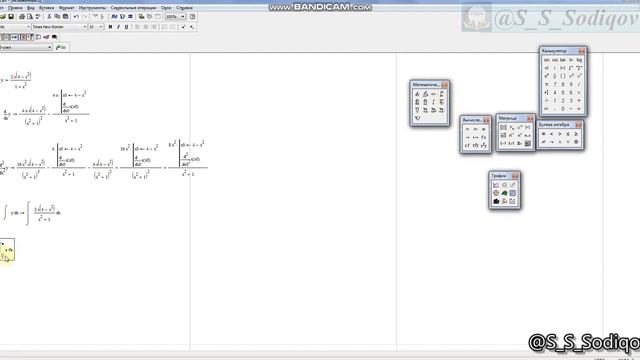Screen dimensions: 640x360
Task: Select the first derivative expression region
Action: pyautogui.click(x=46, y=108)
